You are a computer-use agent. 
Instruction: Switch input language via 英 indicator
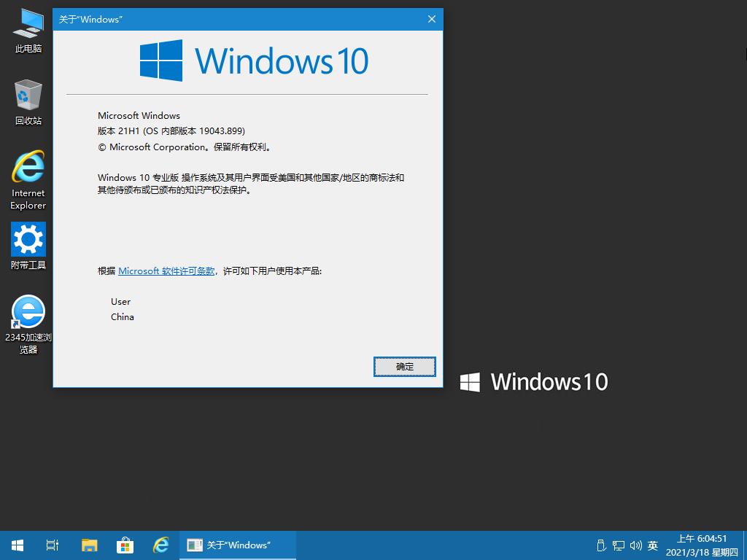pos(653,545)
